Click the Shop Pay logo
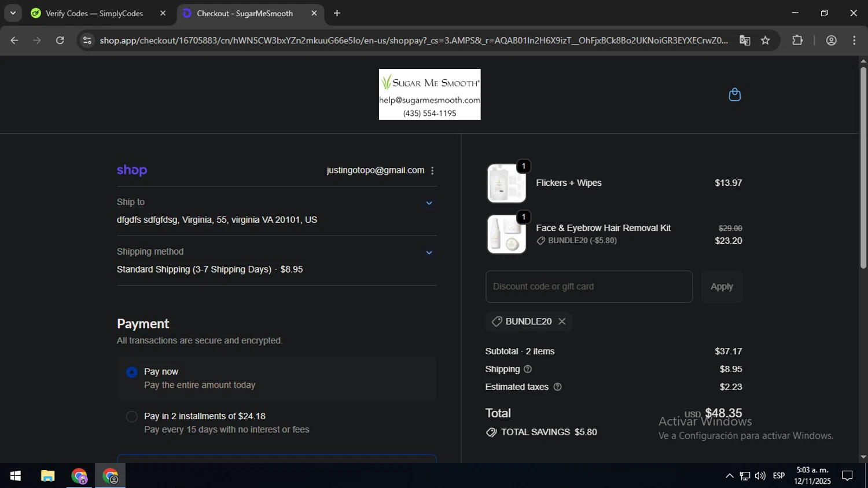 coord(132,171)
